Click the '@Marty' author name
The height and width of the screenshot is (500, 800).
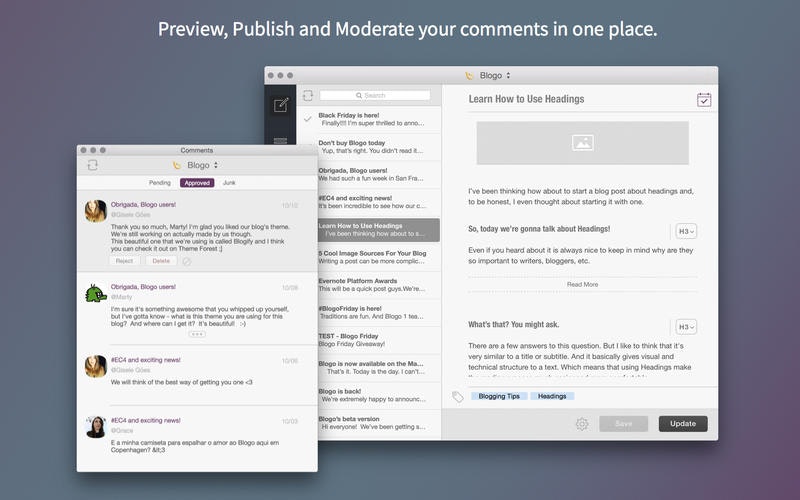point(121,297)
